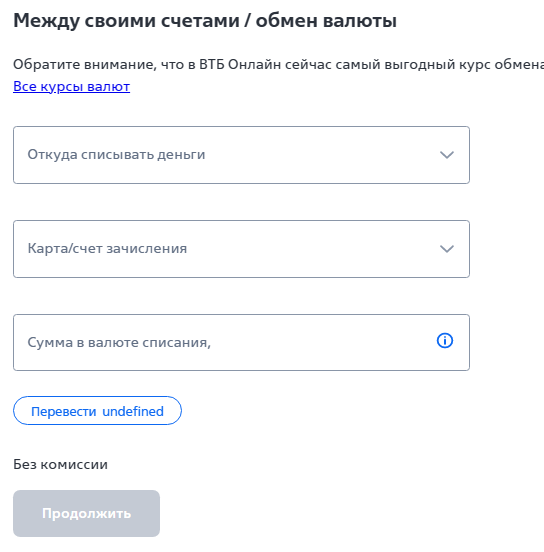Click the Обратите внимание notice text
Viewport: 544px width, 552px height.
[x=278, y=64]
